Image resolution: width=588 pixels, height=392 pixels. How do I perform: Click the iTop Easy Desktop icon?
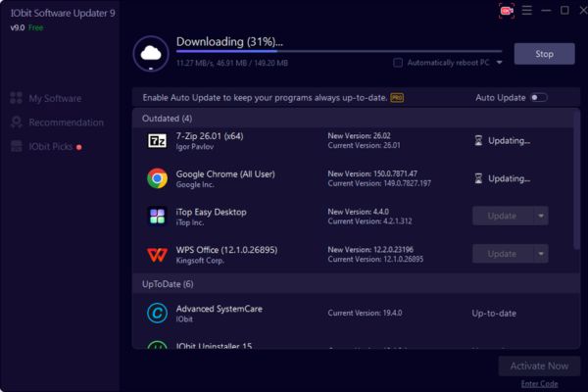pos(157,216)
